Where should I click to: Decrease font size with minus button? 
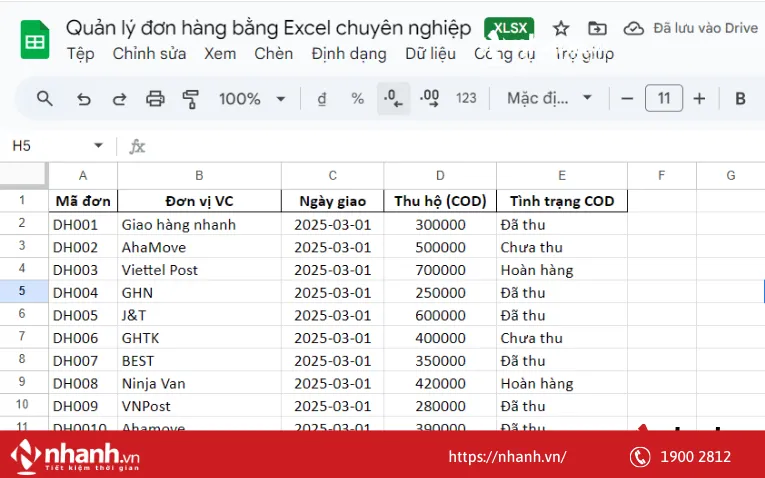click(x=627, y=98)
